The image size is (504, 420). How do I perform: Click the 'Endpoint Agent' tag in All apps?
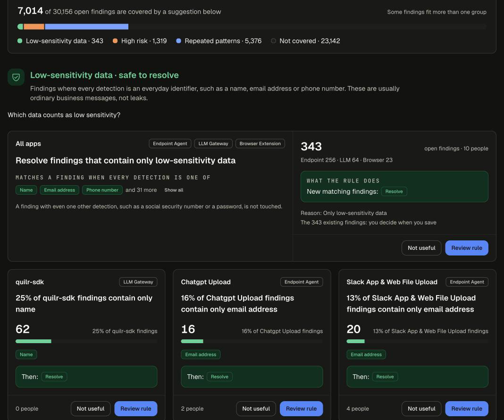coord(170,143)
